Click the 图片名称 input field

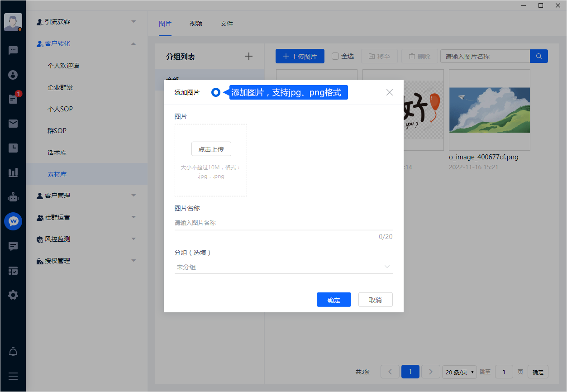(283, 223)
